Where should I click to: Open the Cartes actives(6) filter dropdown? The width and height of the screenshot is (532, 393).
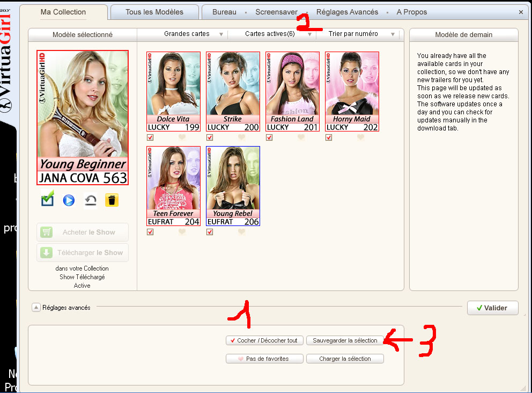coord(278,34)
